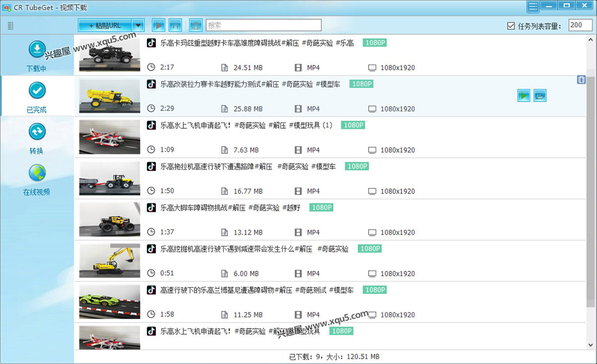Viewport: 597px width, 364px height.
Task: Click the 6.00 MB file size
Action: 246,273
